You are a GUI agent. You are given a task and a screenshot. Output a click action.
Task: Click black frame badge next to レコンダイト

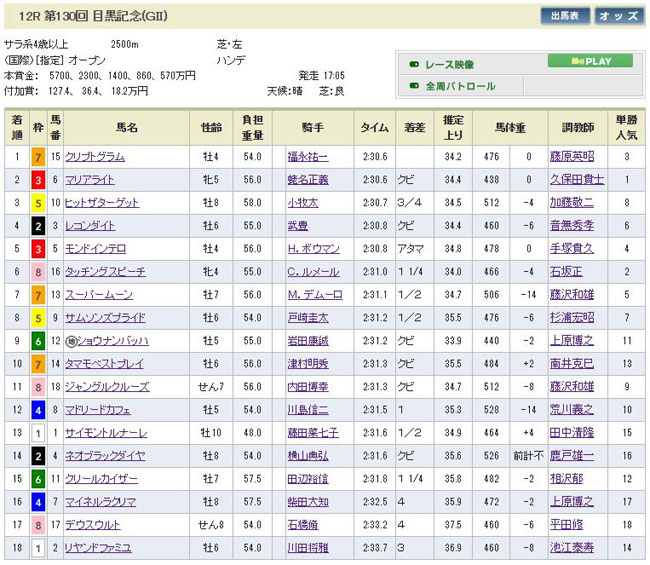38,226
